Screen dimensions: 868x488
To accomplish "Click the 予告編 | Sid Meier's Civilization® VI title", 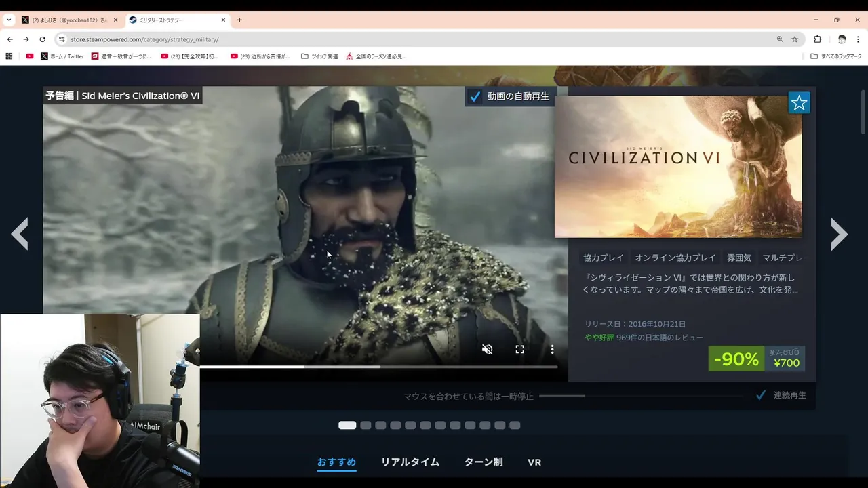I will (123, 96).
